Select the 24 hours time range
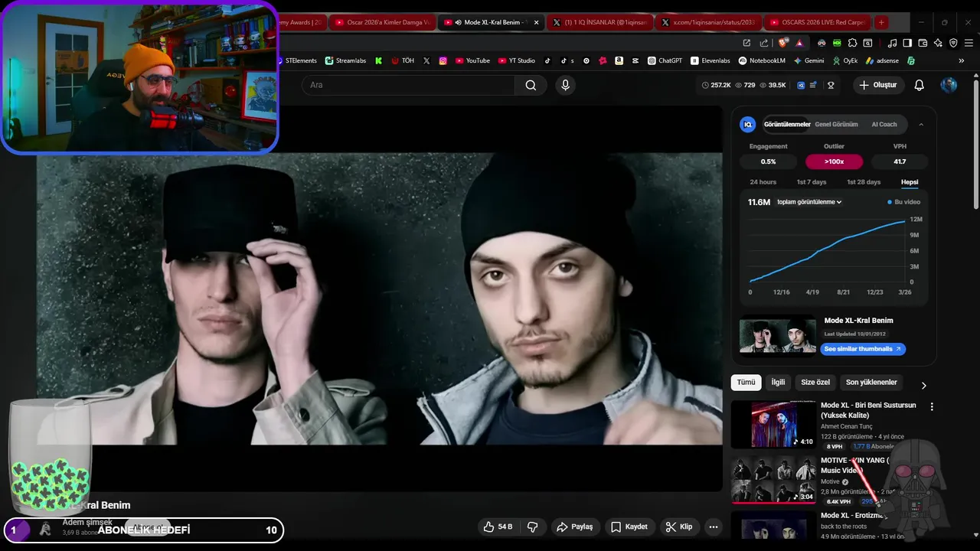 pyautogui.click(x=763, y=182)
